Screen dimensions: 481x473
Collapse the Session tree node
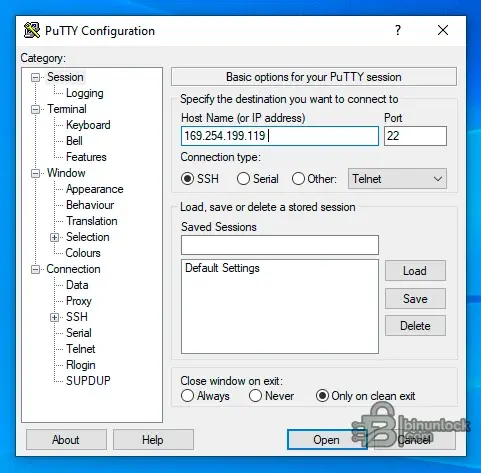(35, 78)
